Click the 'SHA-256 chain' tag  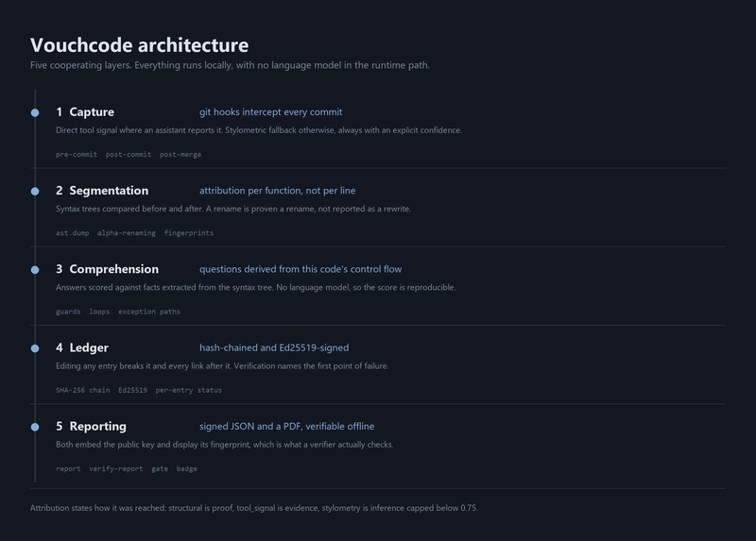point(83,390)
